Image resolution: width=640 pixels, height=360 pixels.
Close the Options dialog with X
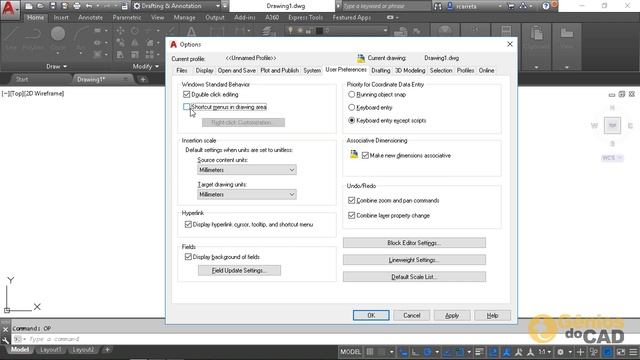pos(510,44)
